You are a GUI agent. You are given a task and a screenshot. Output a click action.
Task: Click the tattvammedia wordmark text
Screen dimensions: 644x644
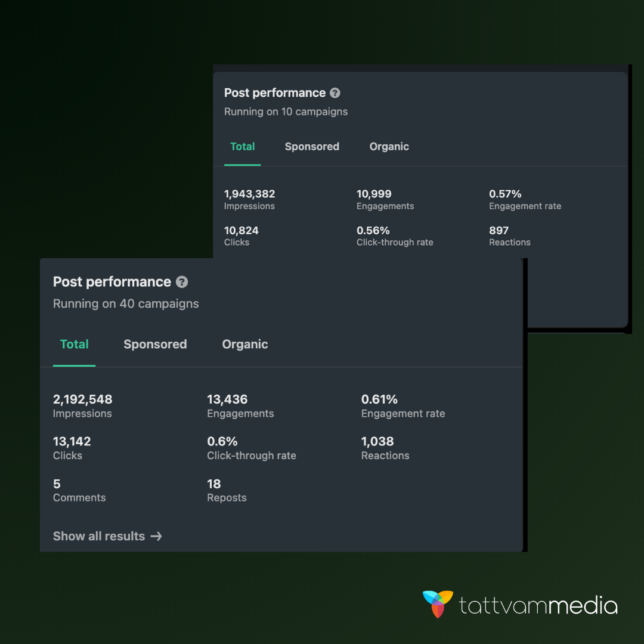coord(538,605)
